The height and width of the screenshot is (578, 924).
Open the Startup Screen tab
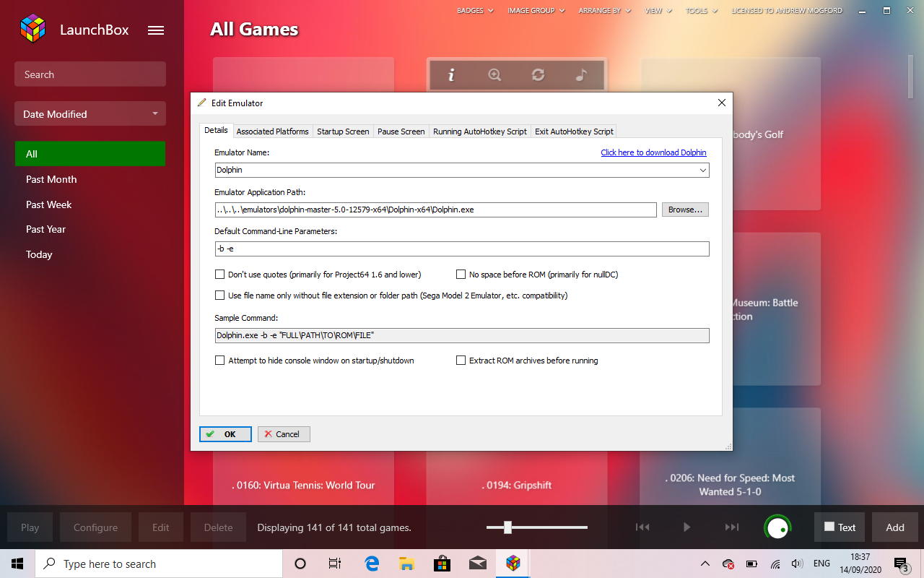(x=343, y=131)
